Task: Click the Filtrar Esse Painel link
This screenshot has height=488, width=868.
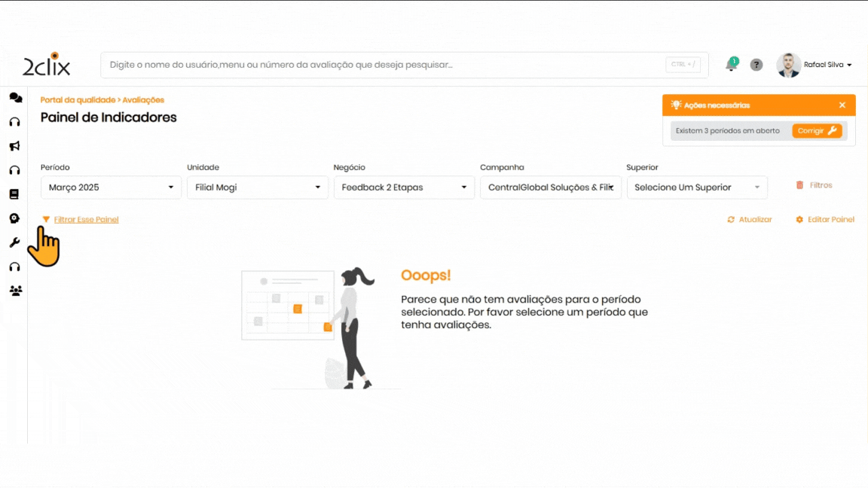Action: click(86, 220)
